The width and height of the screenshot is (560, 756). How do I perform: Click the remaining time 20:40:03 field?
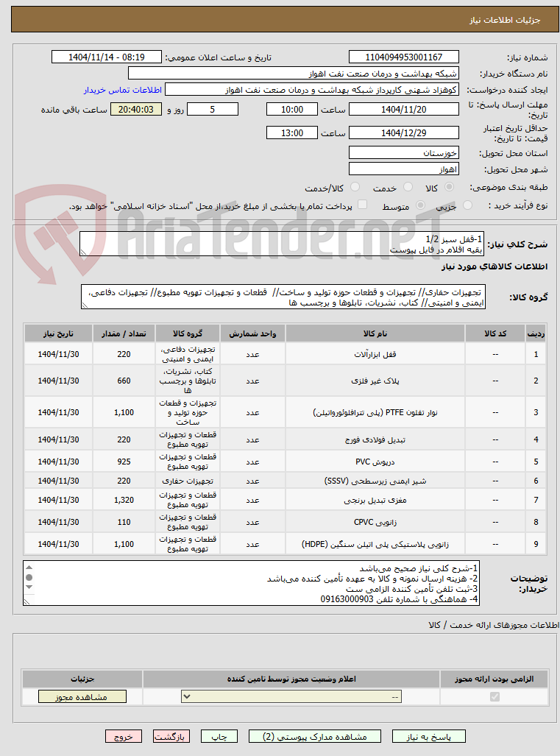[136, 110]
